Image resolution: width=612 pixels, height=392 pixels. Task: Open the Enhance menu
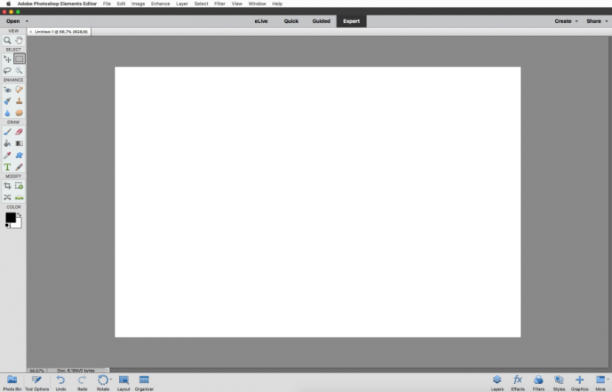coord(160,4)
